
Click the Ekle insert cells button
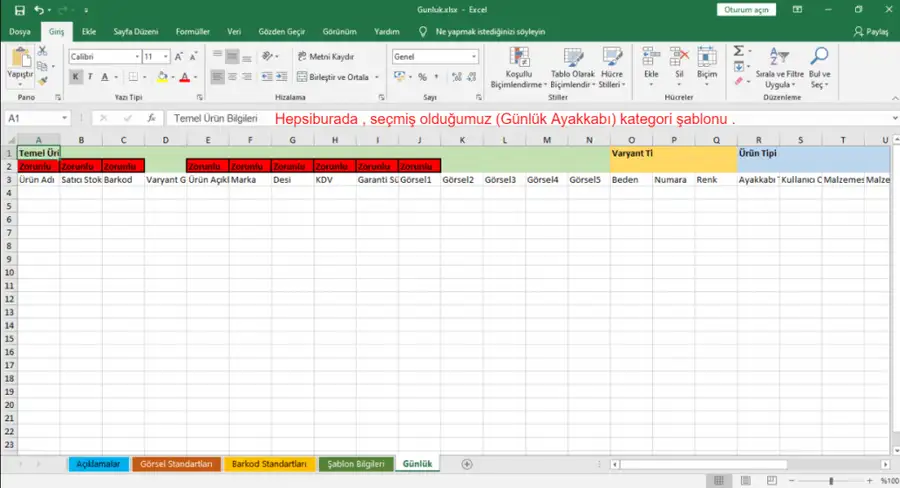[651, 68]
